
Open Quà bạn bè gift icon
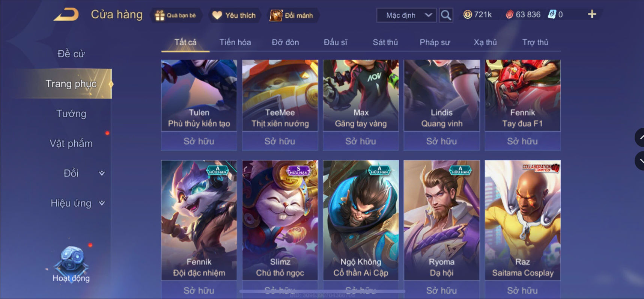tap(160, 15)
